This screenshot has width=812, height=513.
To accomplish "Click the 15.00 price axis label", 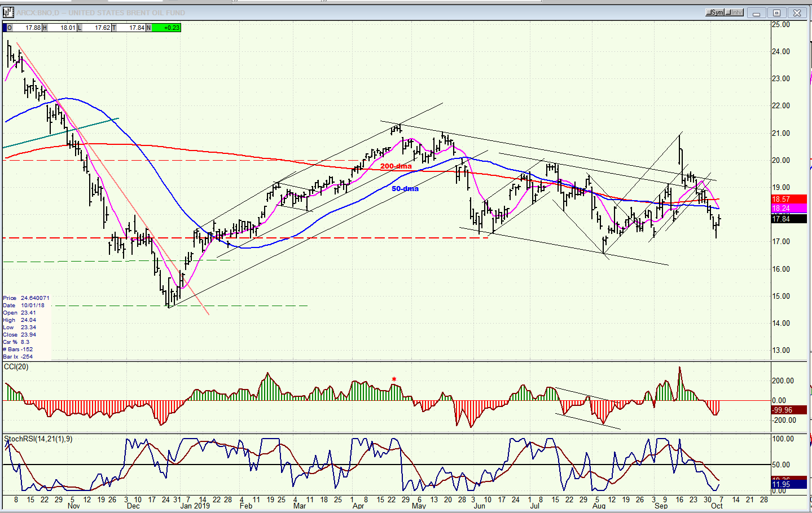I will [781, 297].
